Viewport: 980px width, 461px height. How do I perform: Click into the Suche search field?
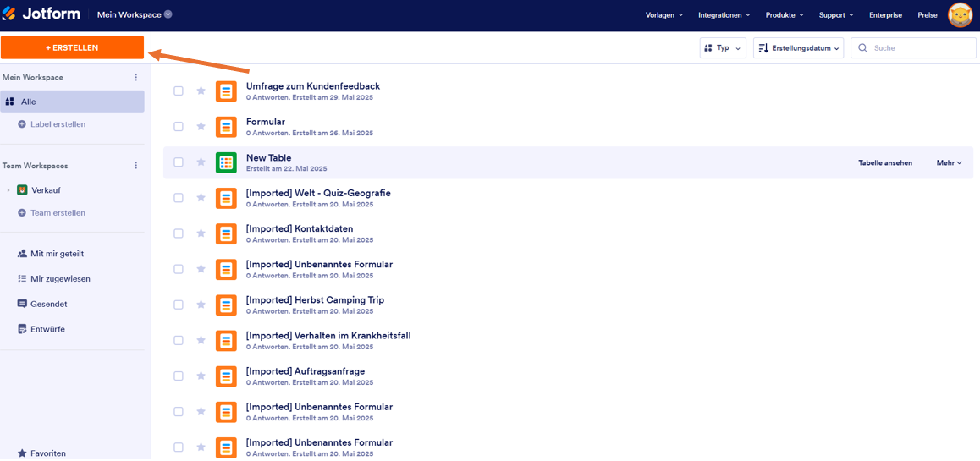[x=914, y=48]
